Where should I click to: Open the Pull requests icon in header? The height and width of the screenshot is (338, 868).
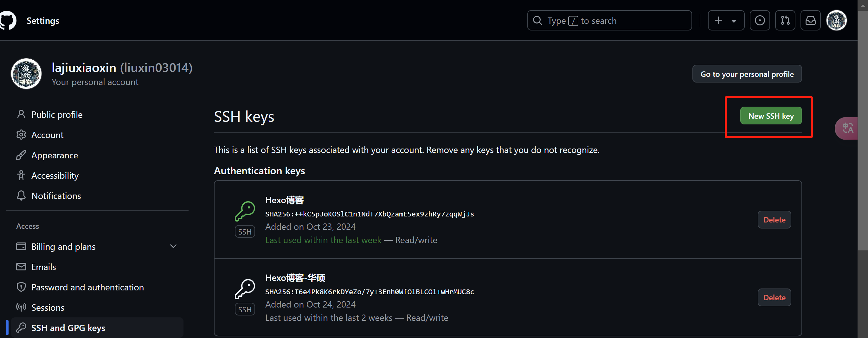click(785, 21)
